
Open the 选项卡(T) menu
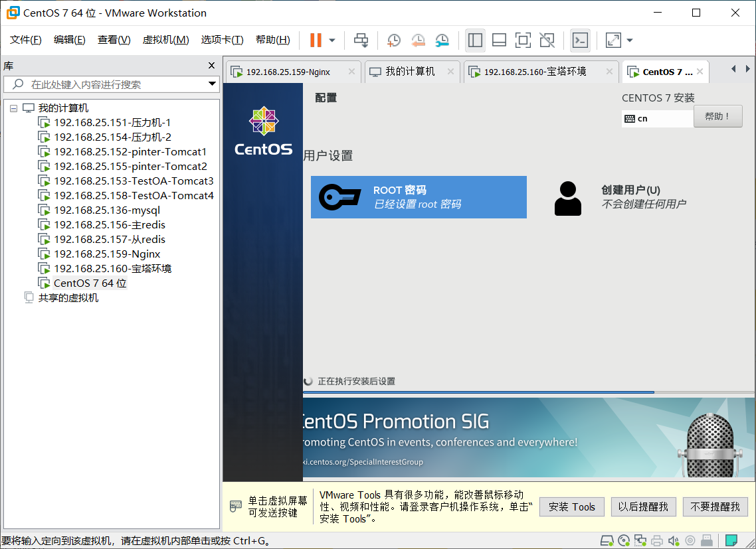[223, 40]
